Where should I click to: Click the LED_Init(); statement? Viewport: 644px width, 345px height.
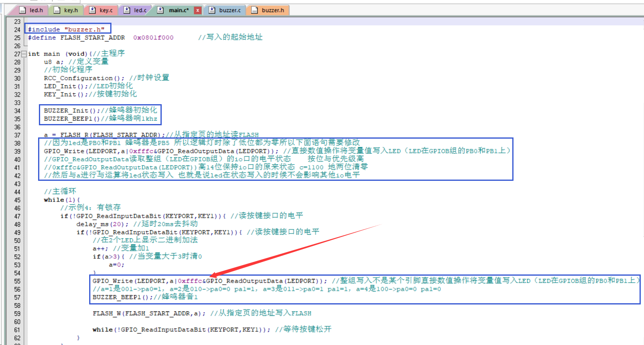click(x=66, y=86)
